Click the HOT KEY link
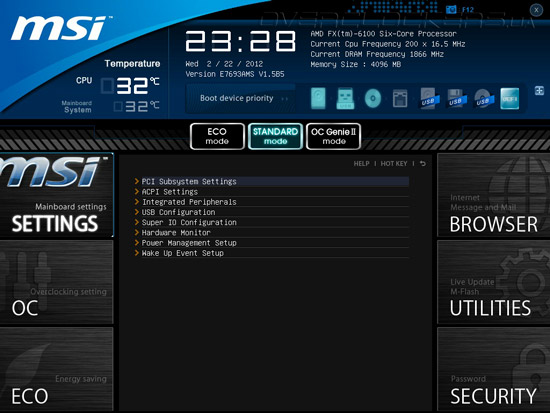 pyautogui.click(x=394, y=164)
